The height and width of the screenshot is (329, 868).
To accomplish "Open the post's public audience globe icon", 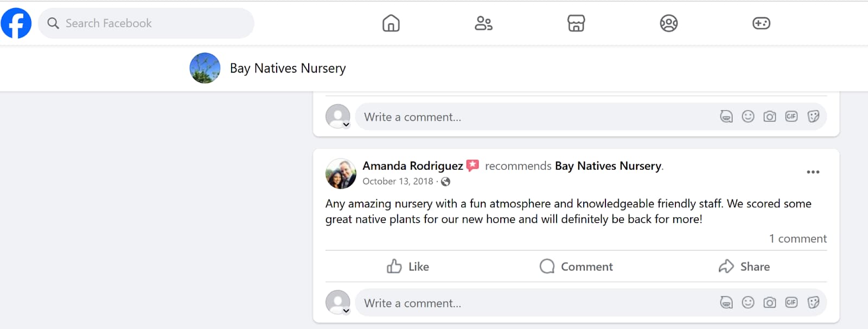I will tap(445, 182).
